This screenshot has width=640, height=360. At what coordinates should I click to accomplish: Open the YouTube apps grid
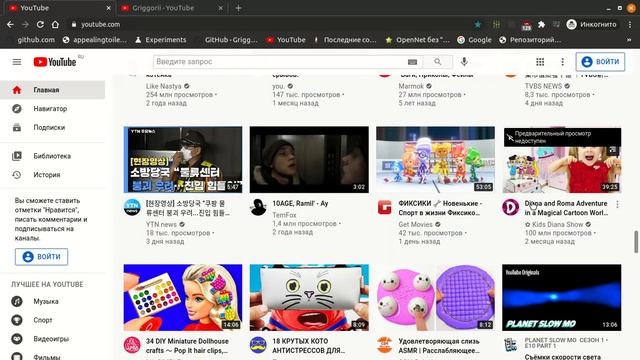(540, 62)
